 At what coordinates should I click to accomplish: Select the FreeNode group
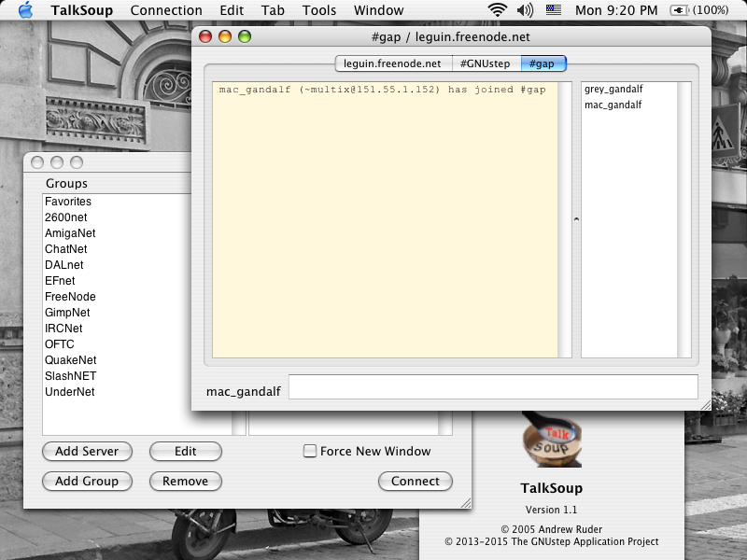pos(116,297)
